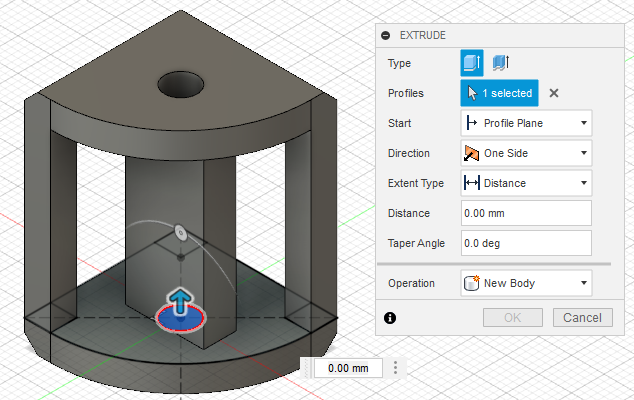This screenshot has height=400, width=634.
Task: Click the blue extrude arrow manipulator
Action: (180, 301)
